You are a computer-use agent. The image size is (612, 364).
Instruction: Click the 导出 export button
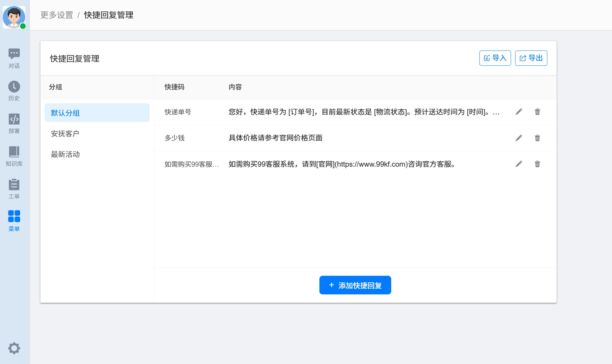click(531, 58)
